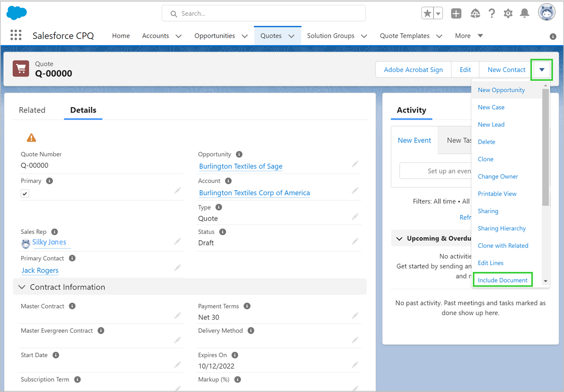Click the global actions plus icon
Viewport: 564px width, 392px height.
(x=456, y=13)
